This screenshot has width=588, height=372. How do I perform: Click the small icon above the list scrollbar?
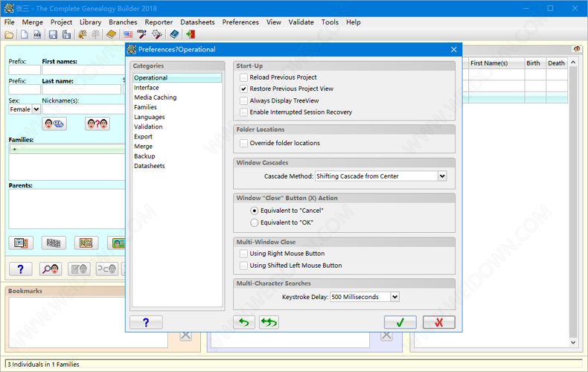tap(577, 49)
